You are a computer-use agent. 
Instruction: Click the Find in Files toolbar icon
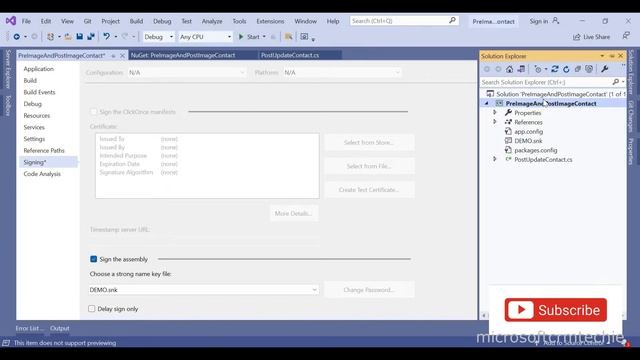click(x=289, y=37)
